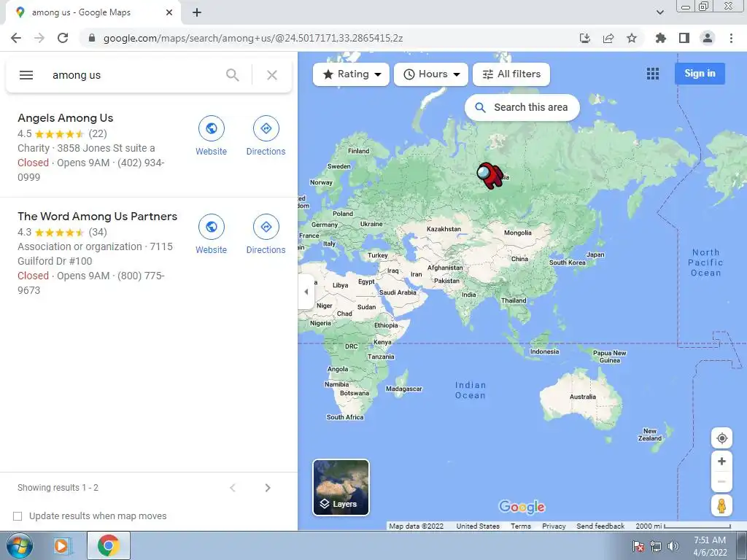Image resolution: width=747 pixels, height=560 pixels.
Task: Collapse the side panel with the arrow
Action: [306, 292]
